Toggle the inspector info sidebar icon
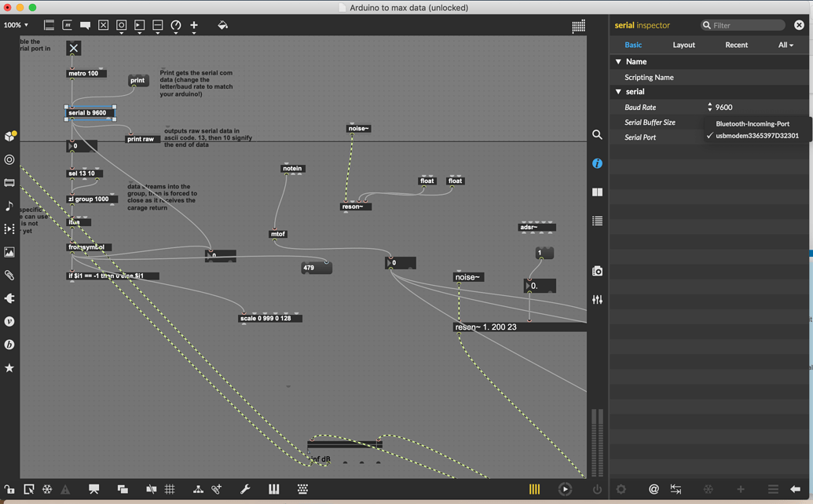The image size is (813, 504). click(x=597, y=164)
